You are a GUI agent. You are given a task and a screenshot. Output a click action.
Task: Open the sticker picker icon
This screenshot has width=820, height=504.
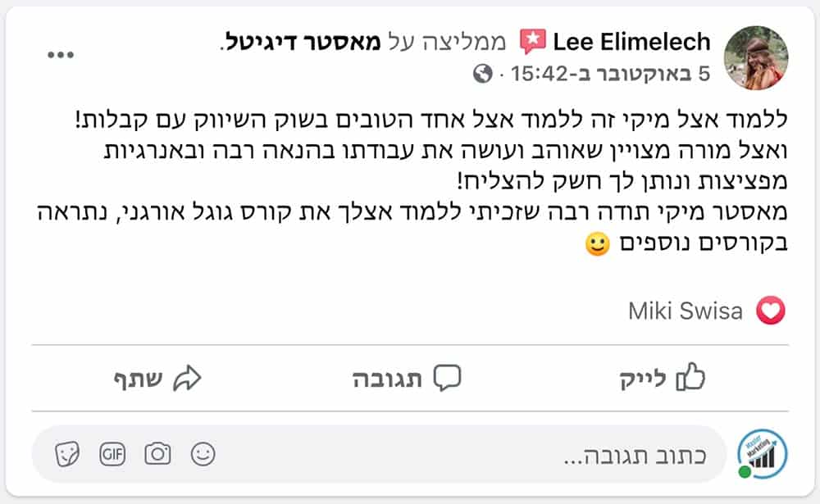click(66, 453)
